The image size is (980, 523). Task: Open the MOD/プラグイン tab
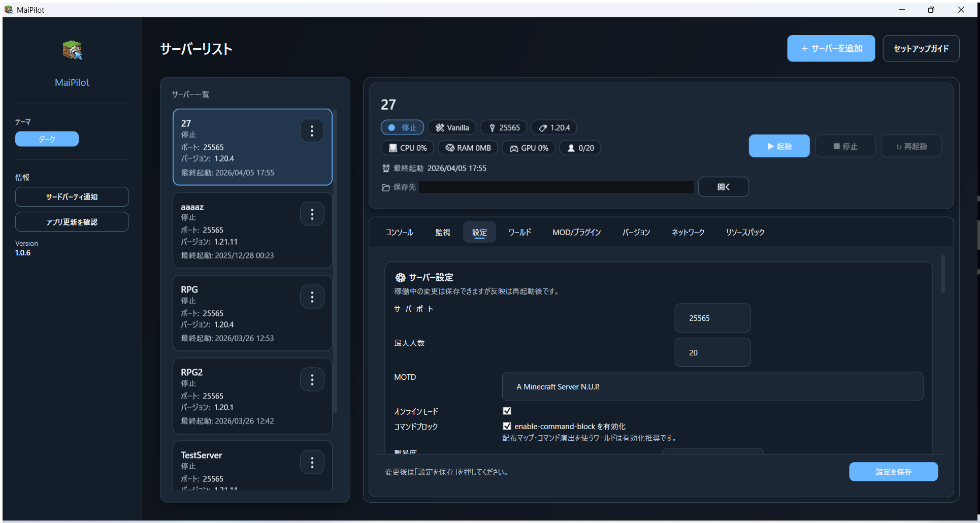click(x=576, y=232)
